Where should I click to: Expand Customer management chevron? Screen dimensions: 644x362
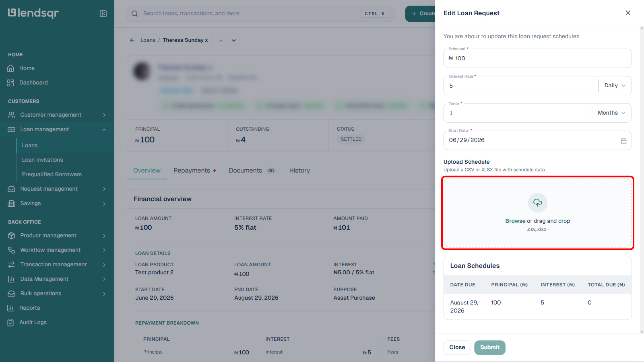tap(104, 115)
